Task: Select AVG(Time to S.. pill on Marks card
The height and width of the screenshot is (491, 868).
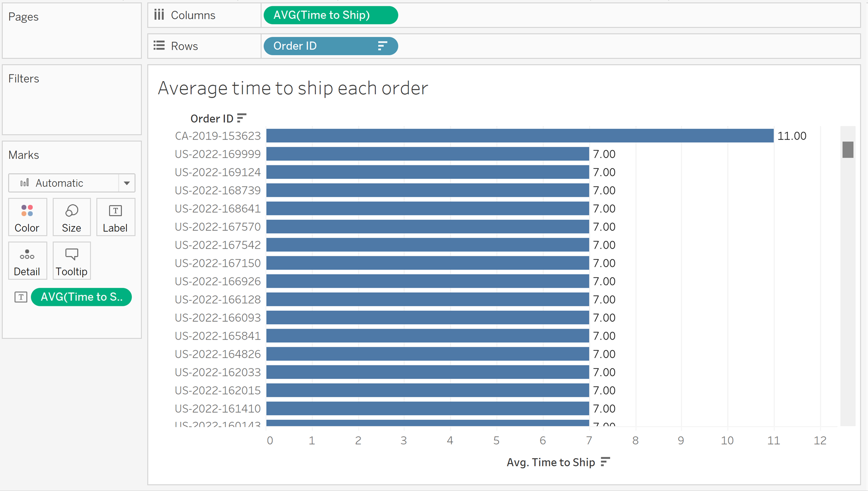Action: (x=81, y=297)
